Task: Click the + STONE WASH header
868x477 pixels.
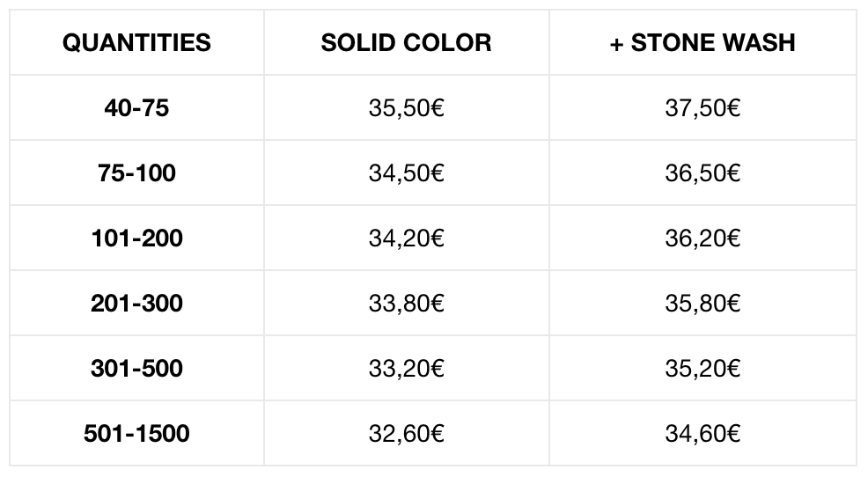Action: tap(702, 42)
